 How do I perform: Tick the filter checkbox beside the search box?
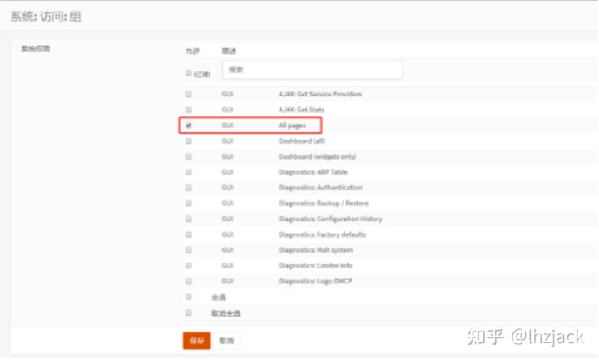(x=188, y=73)
